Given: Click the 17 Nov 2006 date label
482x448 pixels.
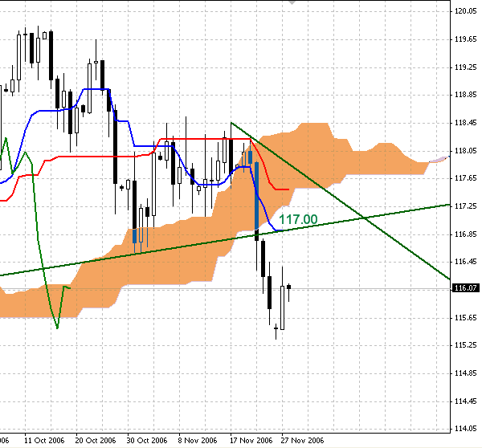Looking at the screenshot, I should tap(251, 441).
